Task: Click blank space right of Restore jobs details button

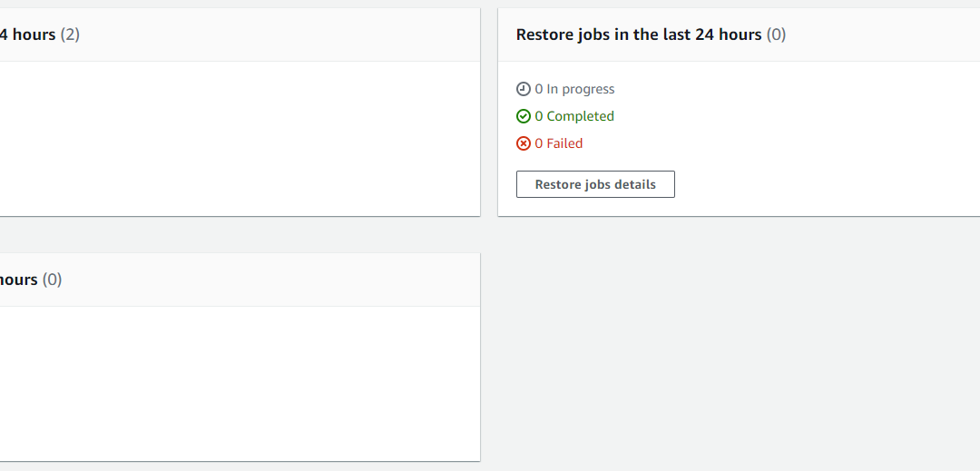Action: point(825,184)
